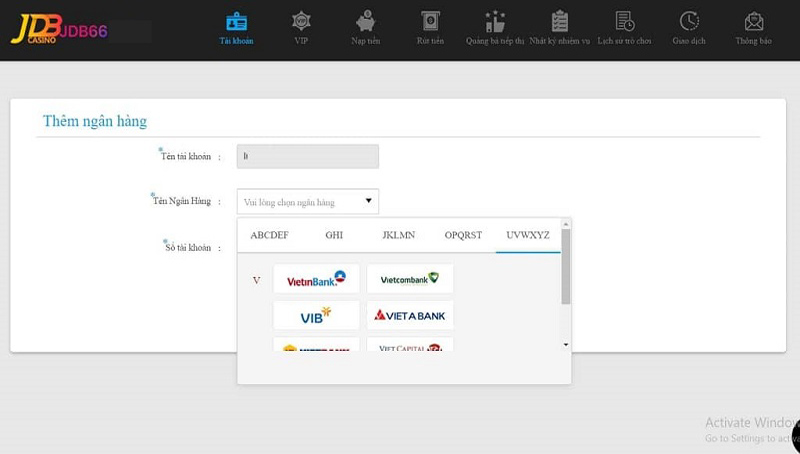The width and height of the screenshot is (800, 454).
Task: Open Lịch sử trò chơi icon
Action: (x=624, y=21)
